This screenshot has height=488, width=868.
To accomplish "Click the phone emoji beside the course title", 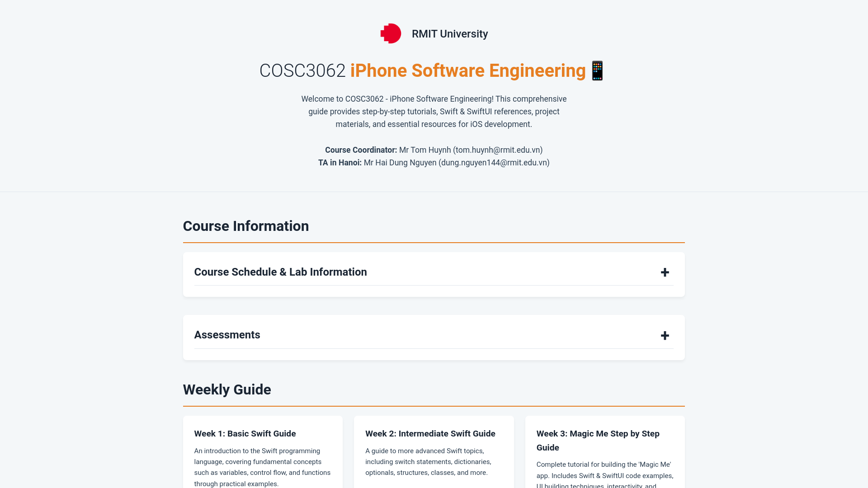I will [597, 71].
